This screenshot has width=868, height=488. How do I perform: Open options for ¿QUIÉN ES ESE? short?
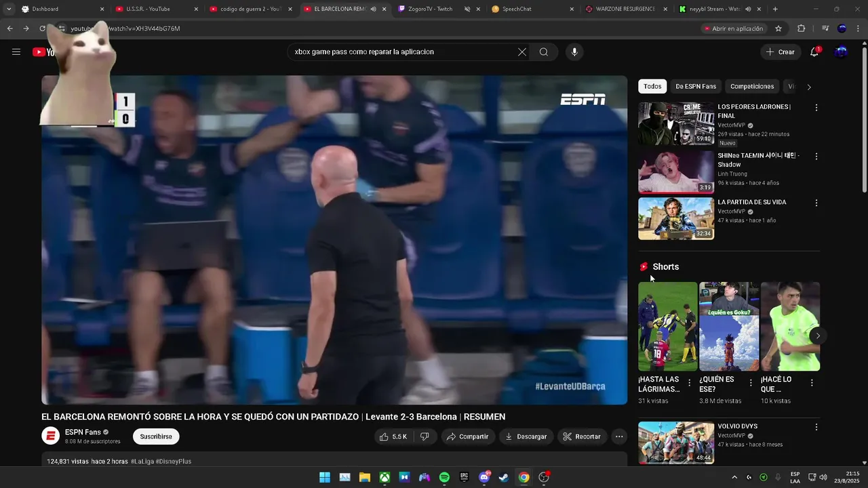tap(751, 383)
